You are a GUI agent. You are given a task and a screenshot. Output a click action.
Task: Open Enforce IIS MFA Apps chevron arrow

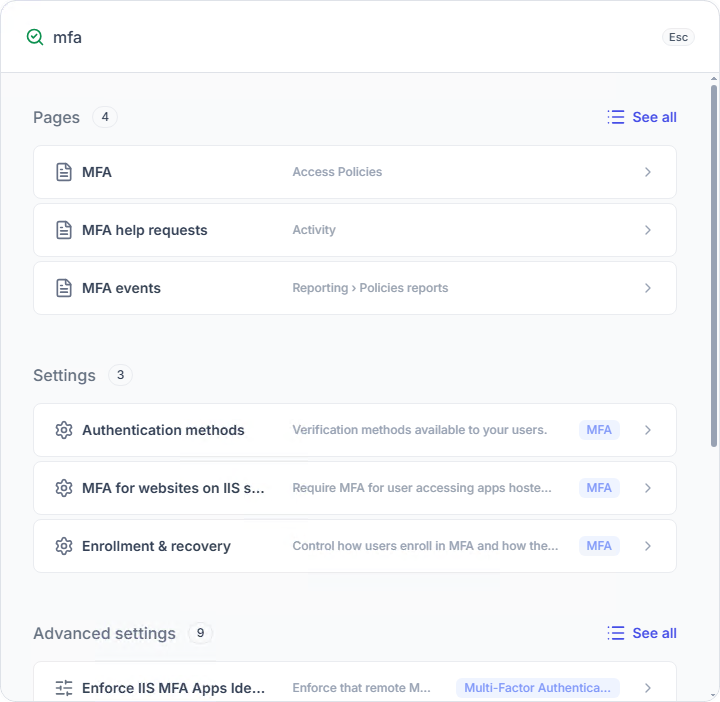pyautogui.click(x=648, y=688)
